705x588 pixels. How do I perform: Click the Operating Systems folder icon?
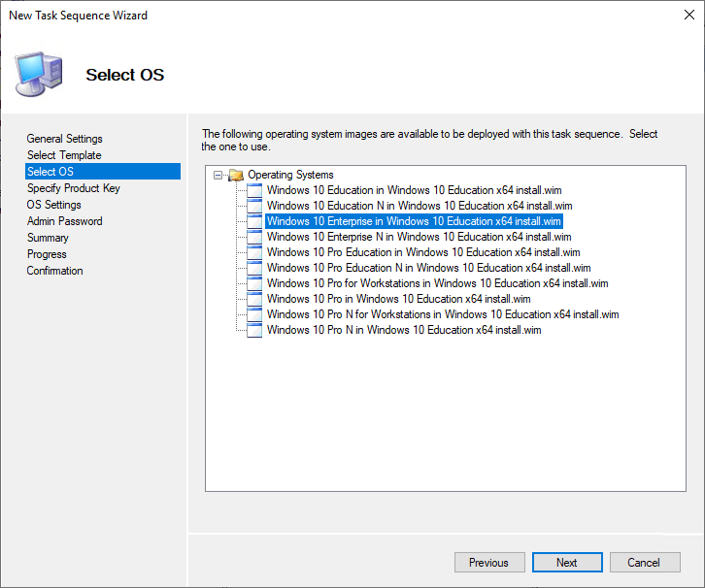click(x=236, y=175)
